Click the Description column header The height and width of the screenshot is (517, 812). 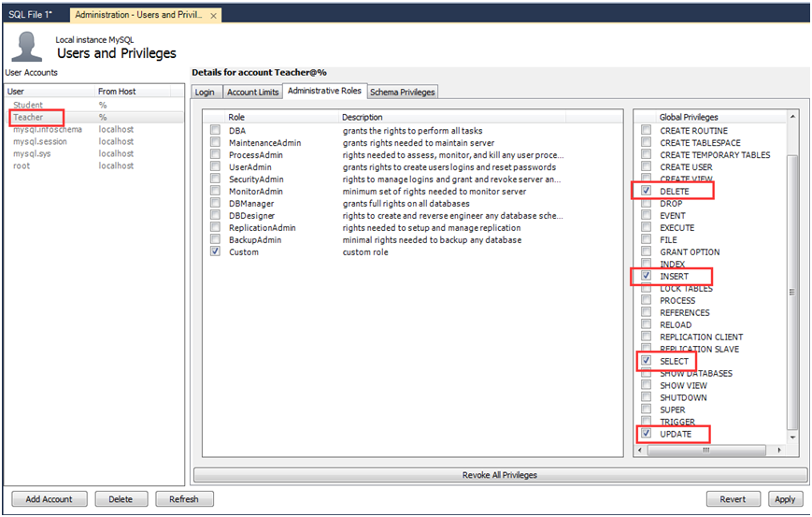click(452, 117)
